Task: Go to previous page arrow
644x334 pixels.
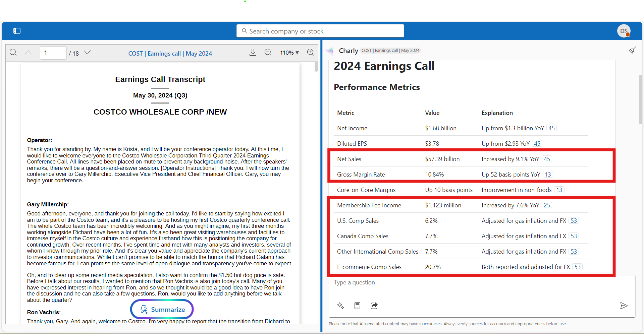Action: [x=28, y=53]
